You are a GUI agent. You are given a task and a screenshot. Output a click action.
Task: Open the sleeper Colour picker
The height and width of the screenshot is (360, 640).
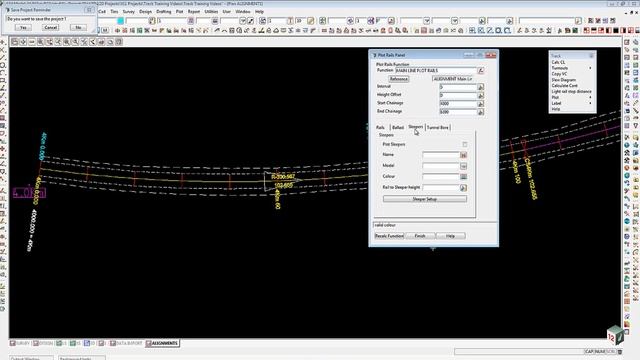pyautogui.click(x=463, y=177)
